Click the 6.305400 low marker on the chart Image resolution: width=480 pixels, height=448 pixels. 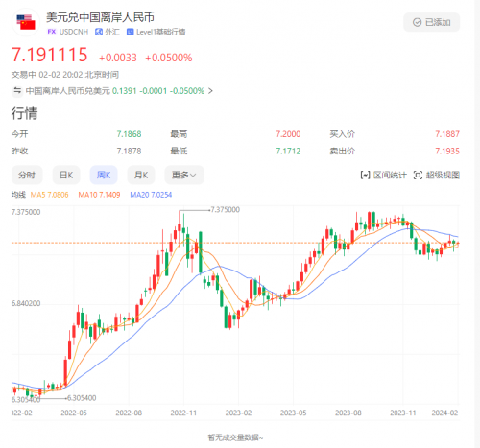(82, 398)
